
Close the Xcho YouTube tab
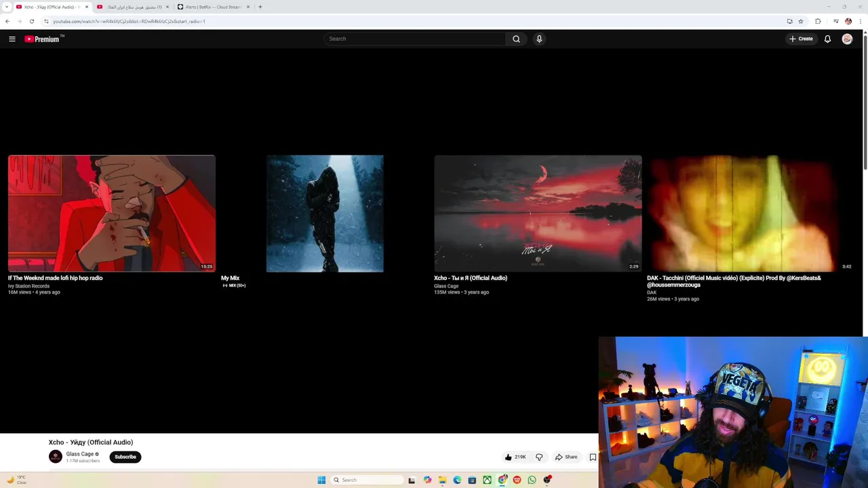point(87,7)
